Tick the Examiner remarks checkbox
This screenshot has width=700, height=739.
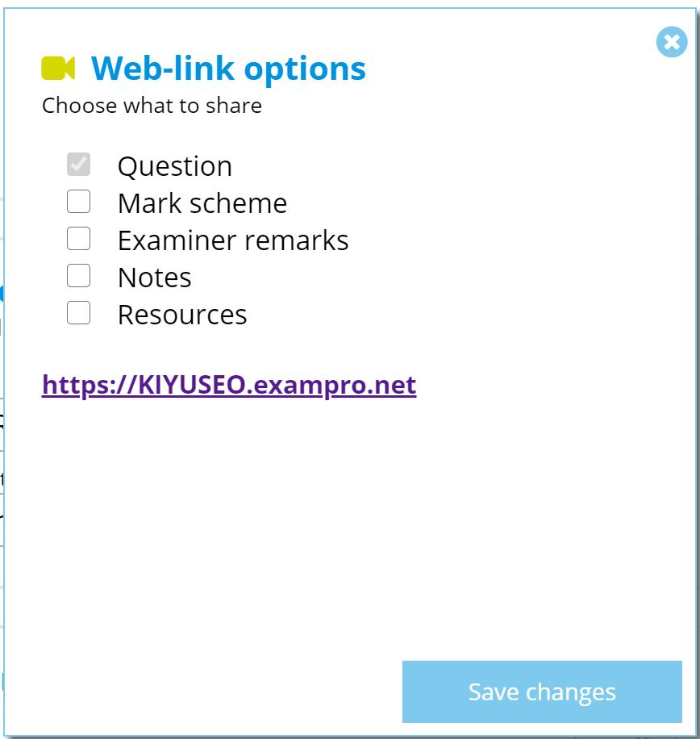[x=78, y=239]
